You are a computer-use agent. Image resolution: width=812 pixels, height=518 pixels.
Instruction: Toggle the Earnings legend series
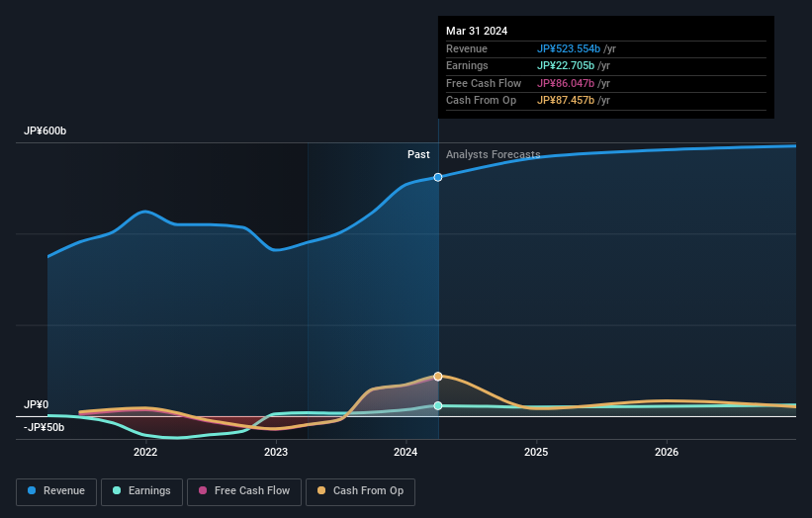point(141,491)
